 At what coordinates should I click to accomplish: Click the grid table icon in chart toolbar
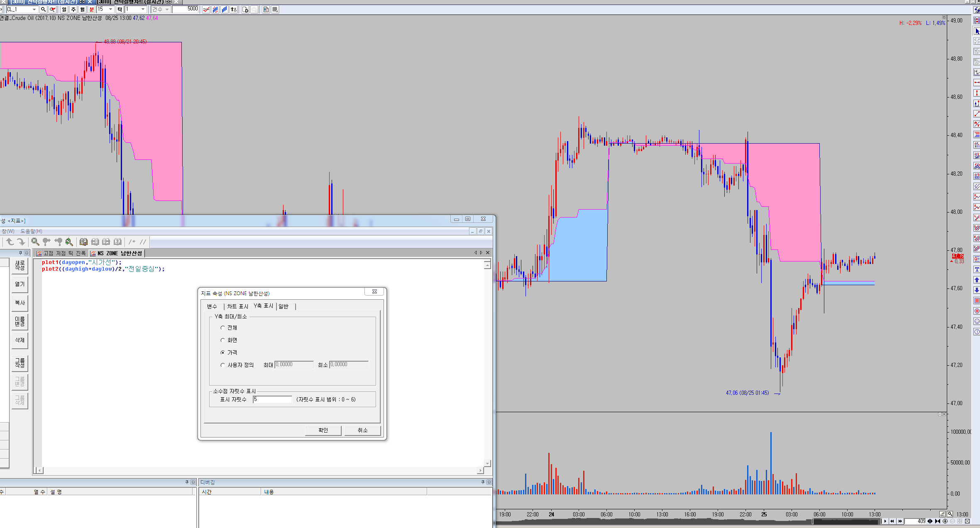[x=275, y=9]
